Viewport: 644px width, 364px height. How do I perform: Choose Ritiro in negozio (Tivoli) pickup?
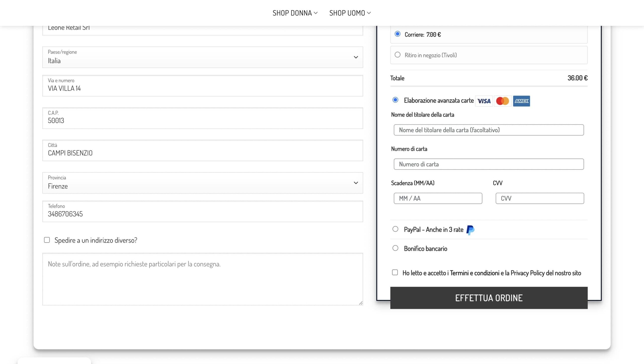pos(397,55)
